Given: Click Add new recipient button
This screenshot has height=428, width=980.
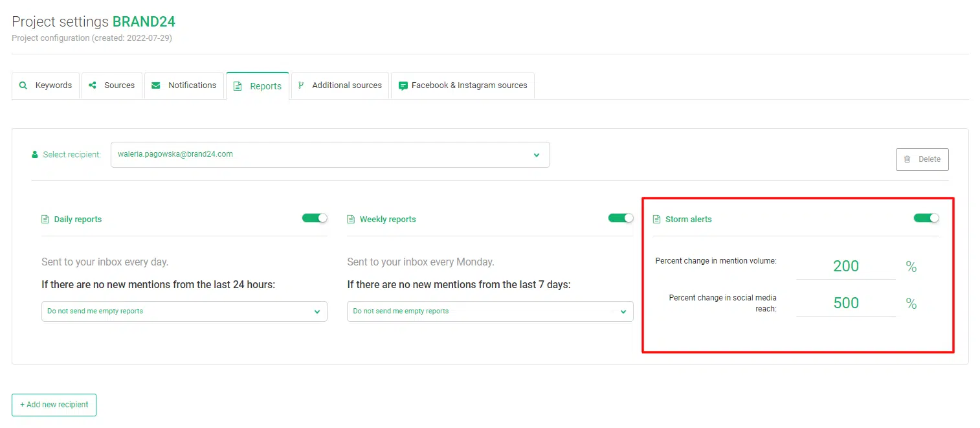Looking at the screenshot, I should 54,405.
